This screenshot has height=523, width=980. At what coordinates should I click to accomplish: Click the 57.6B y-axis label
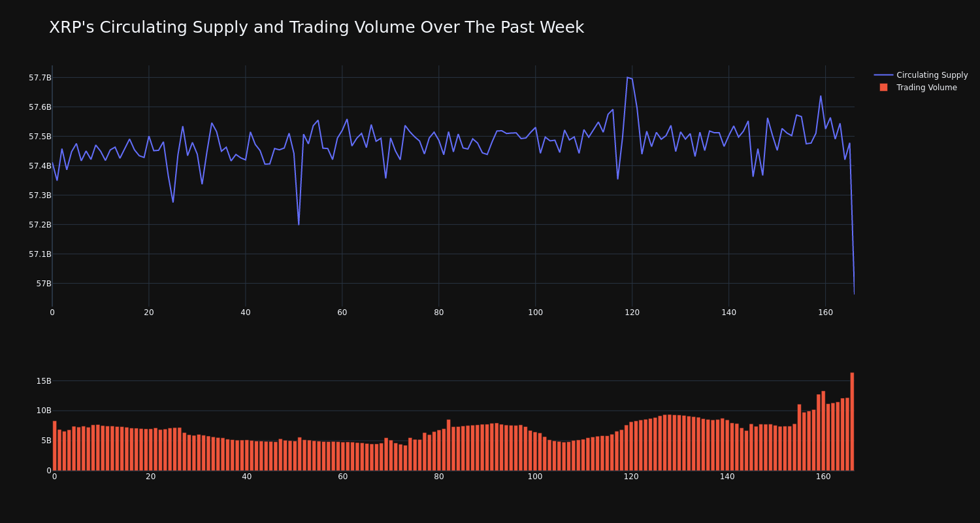[x=40, y=107]
